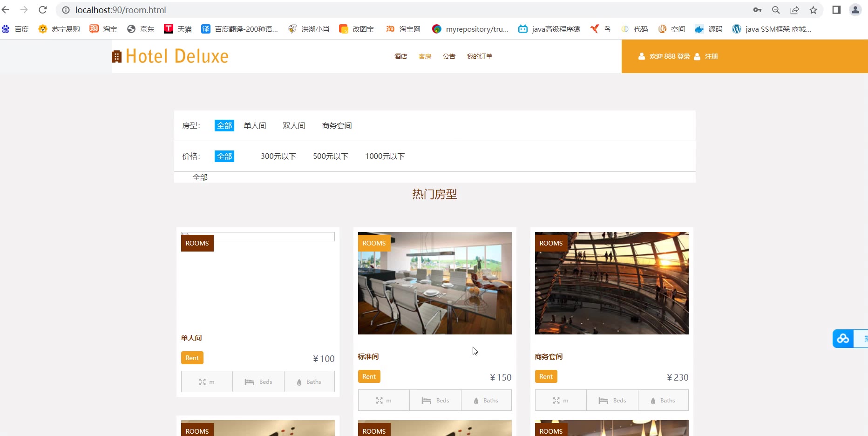Screen dimensions: 868x436
Task: Open the saved passwords key icon
Action: 757,10
